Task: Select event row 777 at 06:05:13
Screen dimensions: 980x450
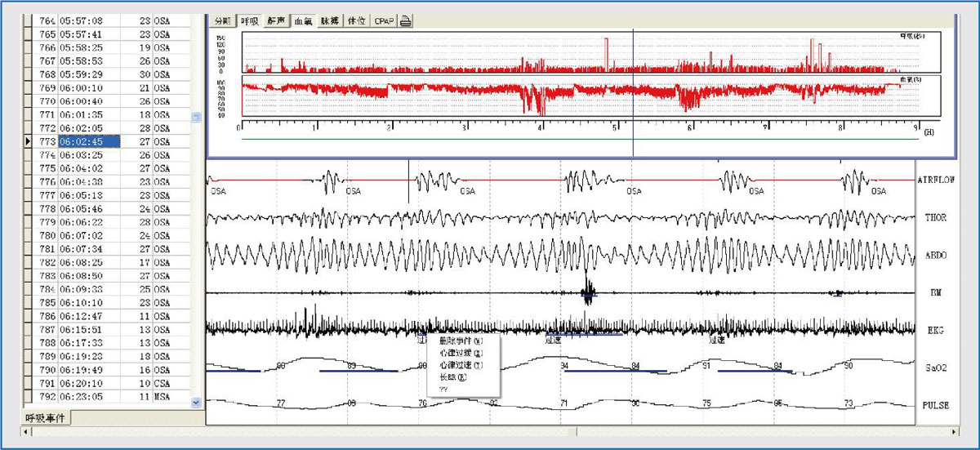Action: point(106,195)
